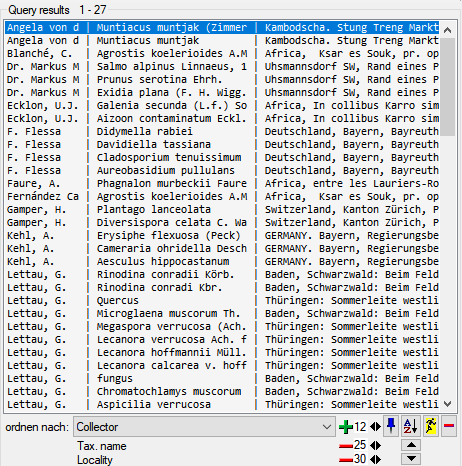Select the Didymella rabiei row
The width and height of the screenshot is (462, 466).
222,131
